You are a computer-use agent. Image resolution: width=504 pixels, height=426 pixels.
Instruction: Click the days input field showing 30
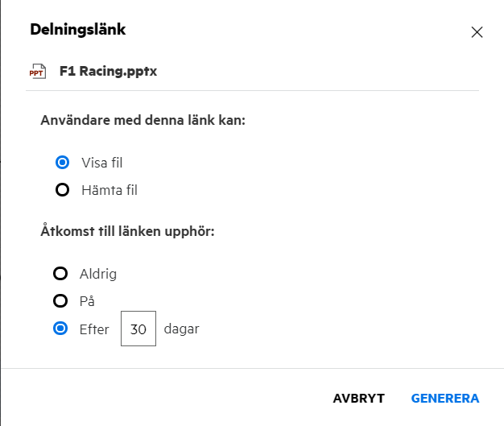(x=138, y=329)
